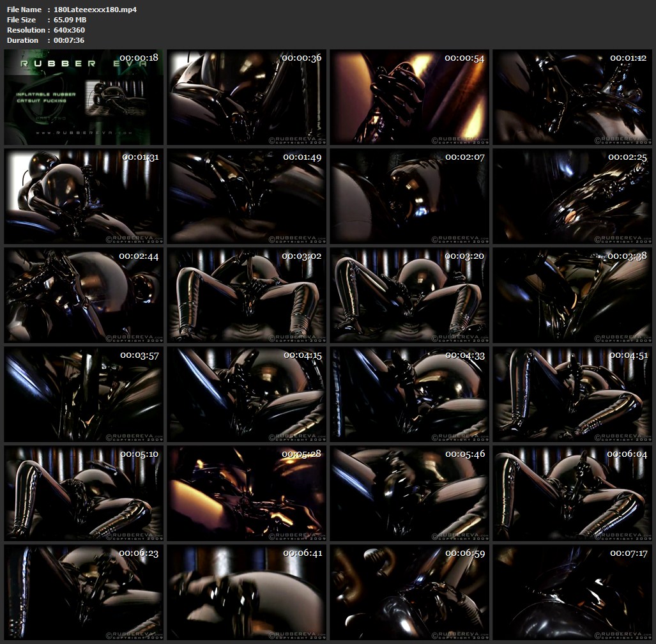Select the thumbnail at 00:06:23
656x644 pixels.
coord(84,592)
